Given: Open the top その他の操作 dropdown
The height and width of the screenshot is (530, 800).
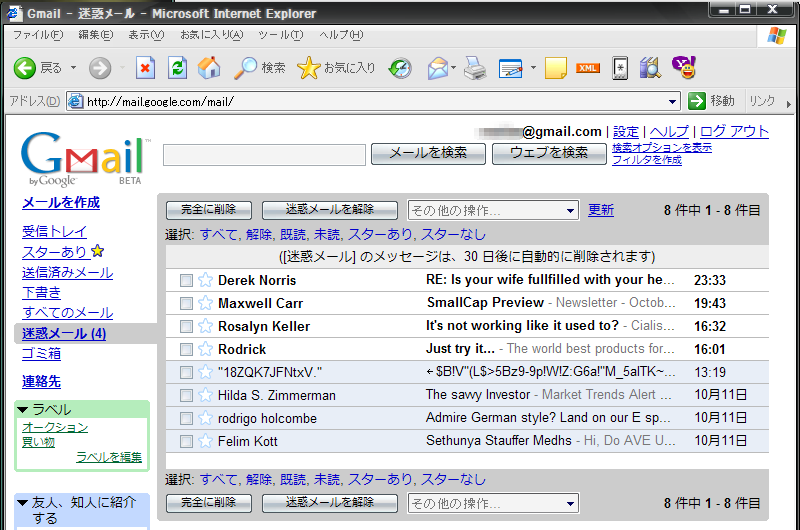Looking at the screenshot, I should (x=493, y=210).
